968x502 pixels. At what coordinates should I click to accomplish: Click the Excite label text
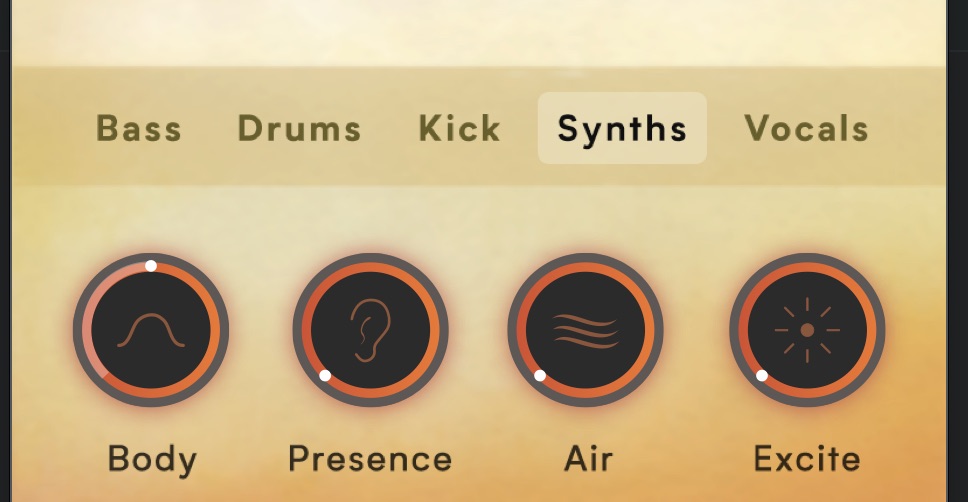807,459
